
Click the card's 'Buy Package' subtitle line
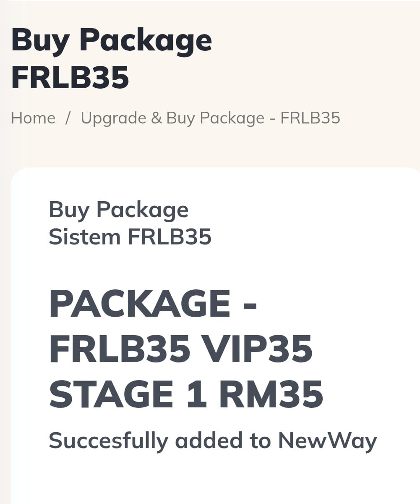(118, 209)
